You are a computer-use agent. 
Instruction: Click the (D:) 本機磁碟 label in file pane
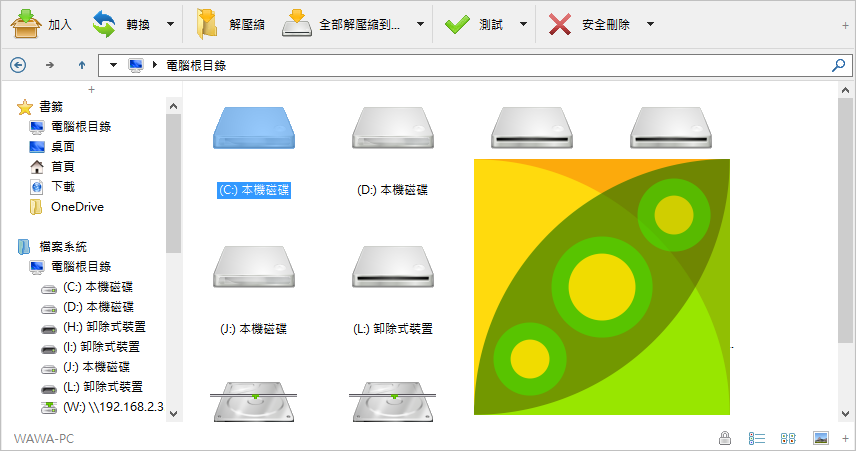pyautogui.click(x=393, y=190)
